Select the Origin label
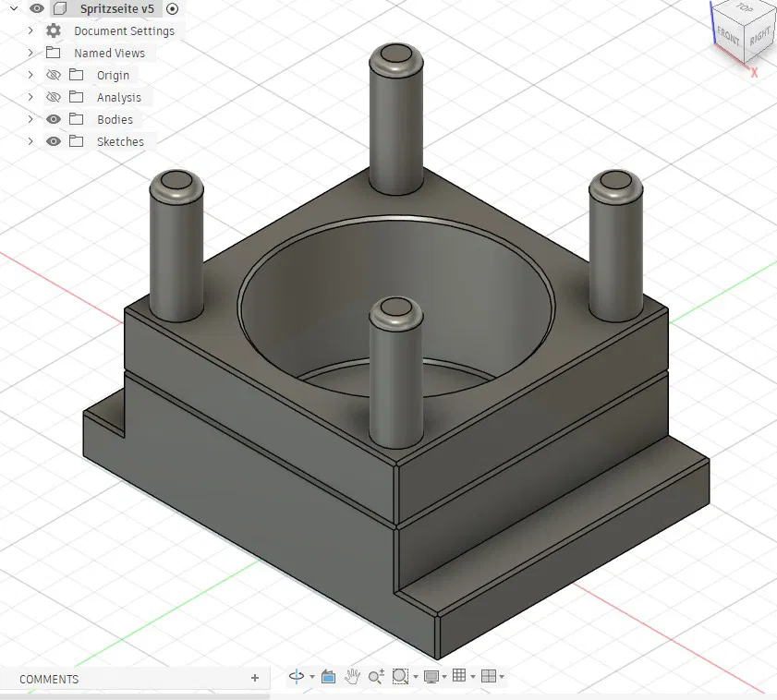 tap(113, 76)
